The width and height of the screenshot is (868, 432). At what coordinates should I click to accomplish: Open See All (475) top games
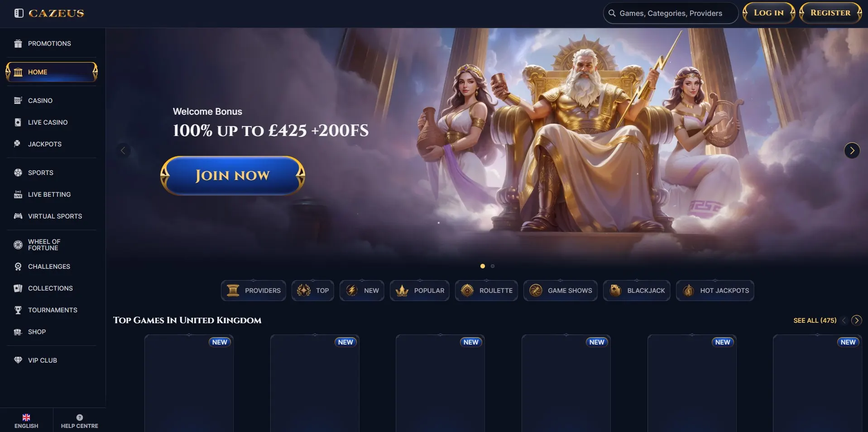click(815, 320)
